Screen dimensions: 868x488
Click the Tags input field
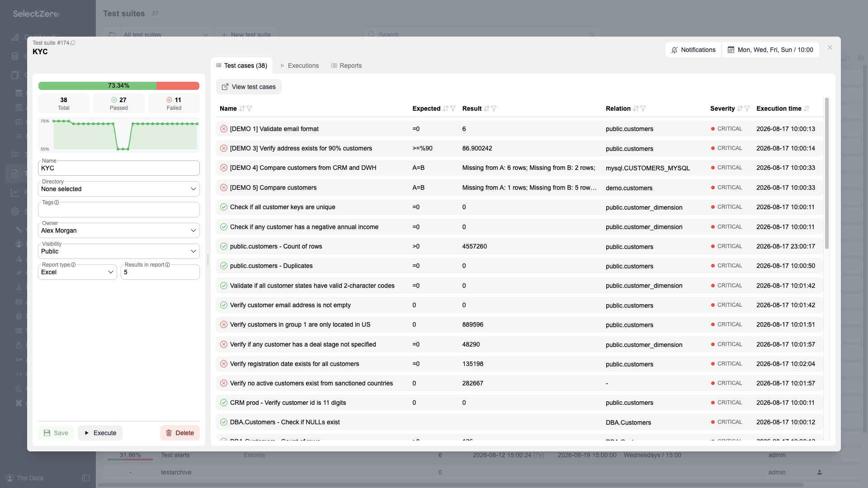coord(119,210)
